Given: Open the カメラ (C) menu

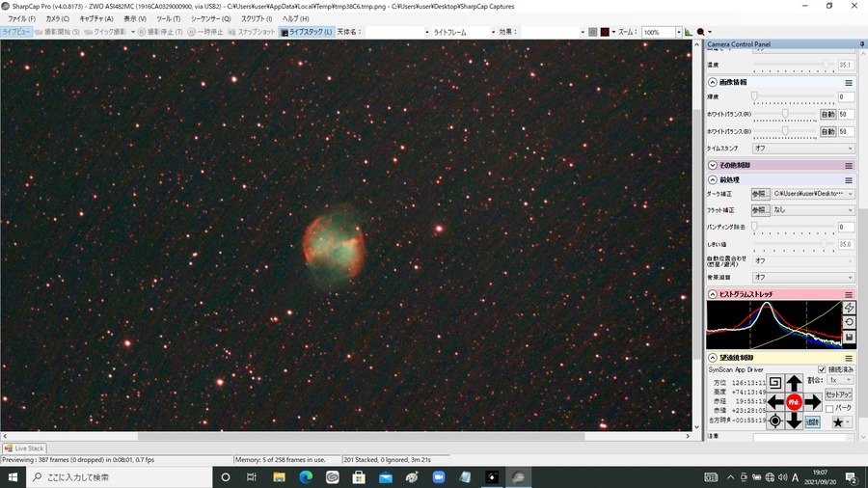Looking at the screenshot, I should coord(57,18).
